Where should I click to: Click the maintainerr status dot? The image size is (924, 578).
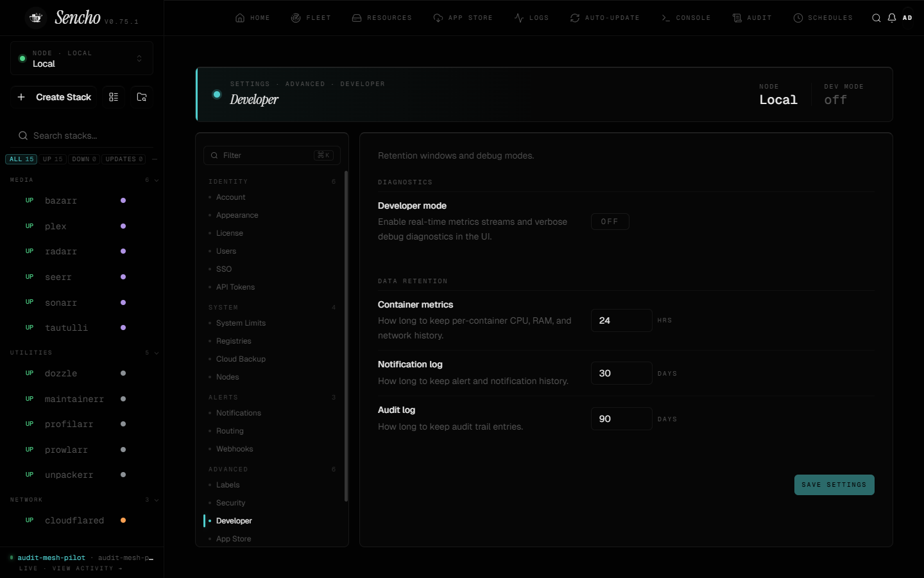tap(123, 399)
